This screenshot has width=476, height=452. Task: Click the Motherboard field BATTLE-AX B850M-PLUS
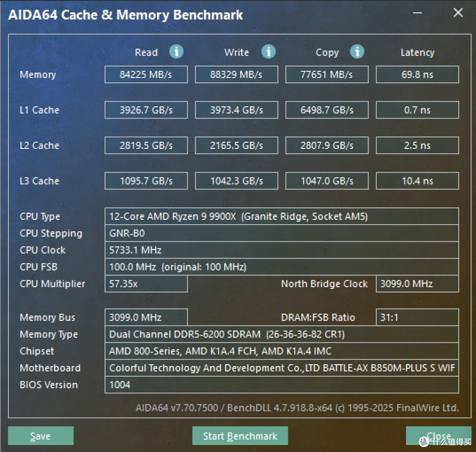click(282, 368)
